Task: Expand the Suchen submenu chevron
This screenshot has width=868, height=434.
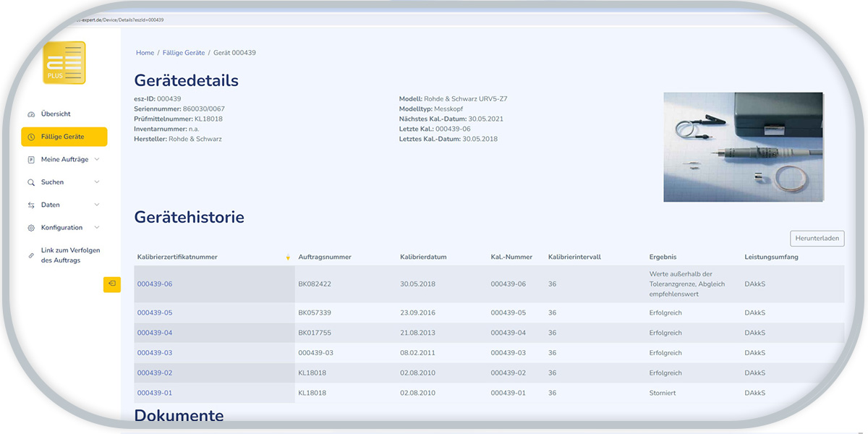Action: tap(97, 182)
